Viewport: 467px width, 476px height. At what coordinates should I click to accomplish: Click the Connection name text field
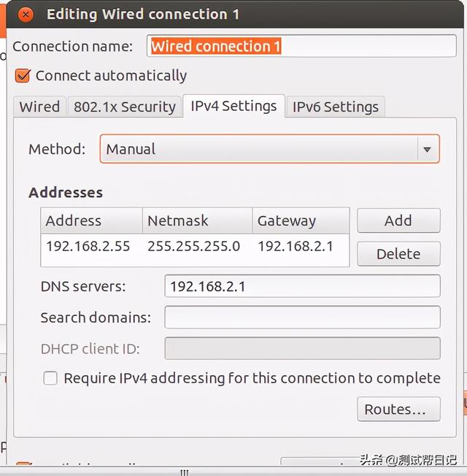click(301, 46)
